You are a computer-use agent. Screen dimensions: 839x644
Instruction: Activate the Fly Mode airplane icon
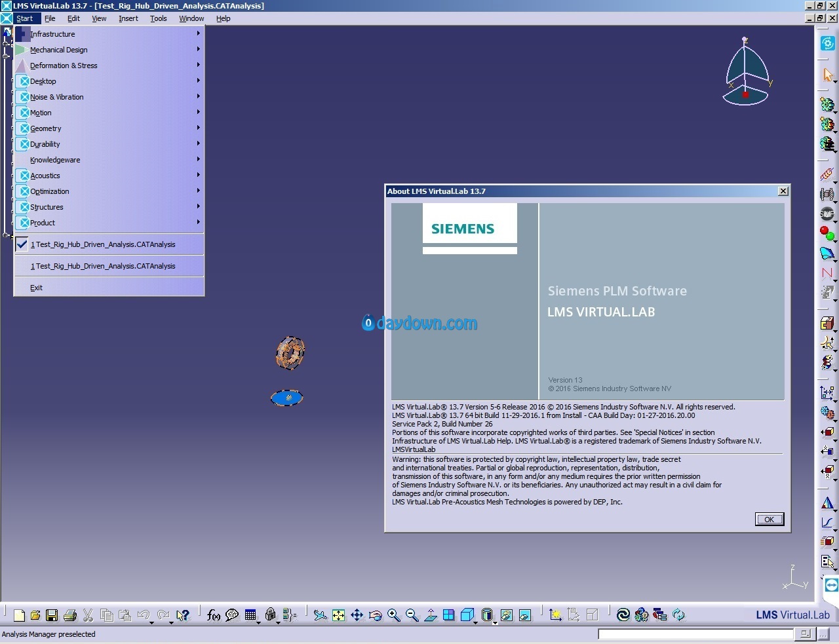pos(320,615)
